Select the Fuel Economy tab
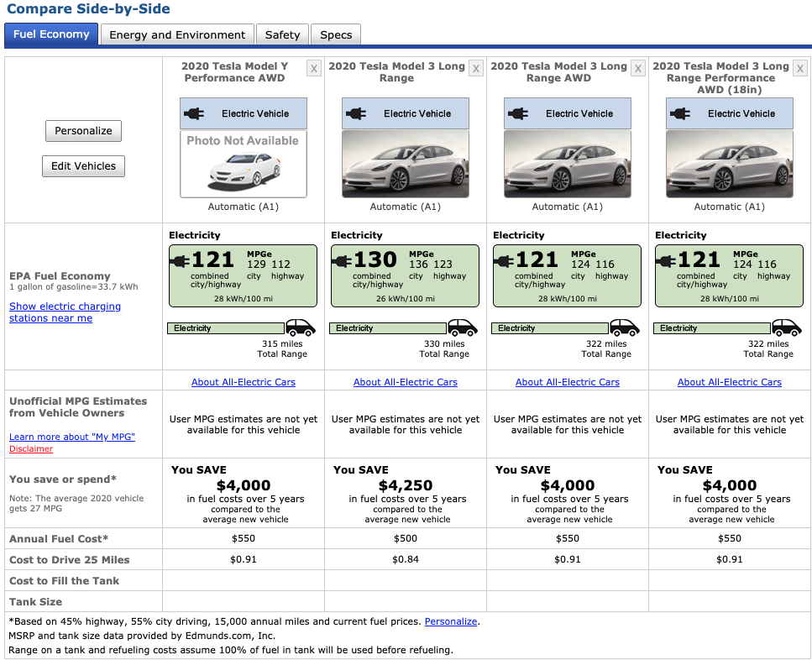 tap(51, 34)
